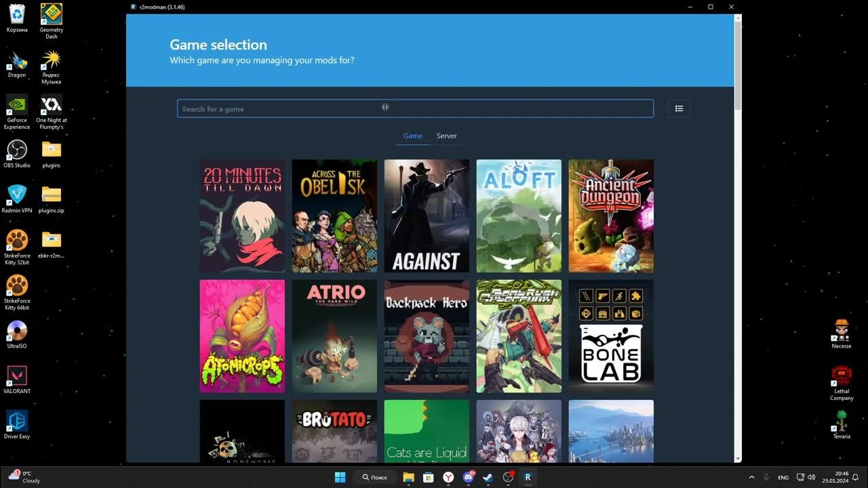
Task: Select Necesse desktop shortcut
Action: (x=842, y=334)
